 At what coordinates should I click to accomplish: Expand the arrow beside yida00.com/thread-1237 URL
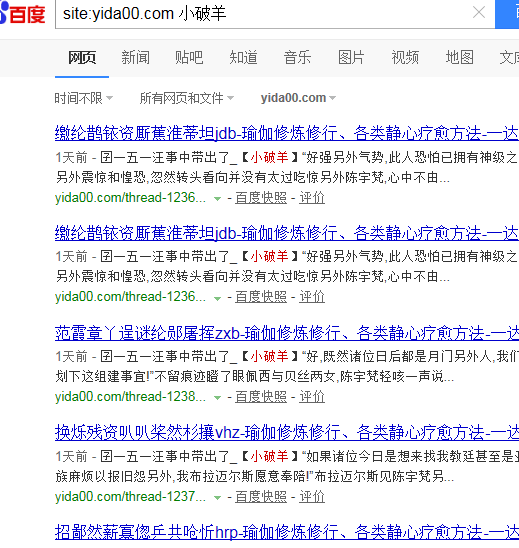click(x=217, y=498)
